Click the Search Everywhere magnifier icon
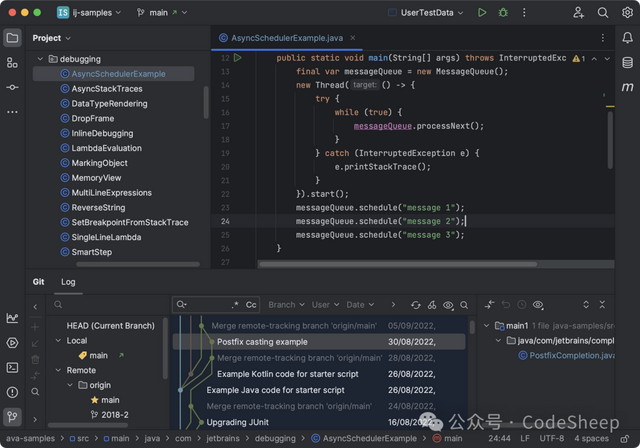The width and height of the screenshot is (640, 448). [602, 13]
